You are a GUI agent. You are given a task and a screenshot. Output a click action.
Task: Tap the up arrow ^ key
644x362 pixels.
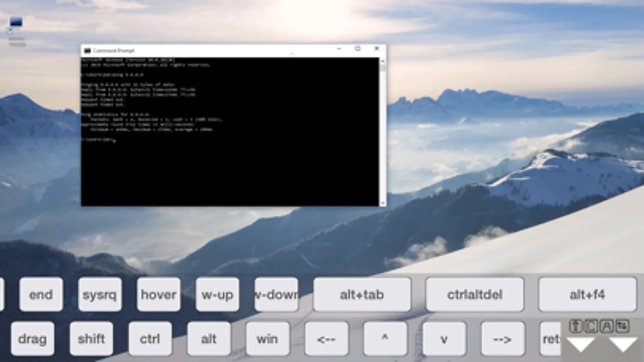385,339
